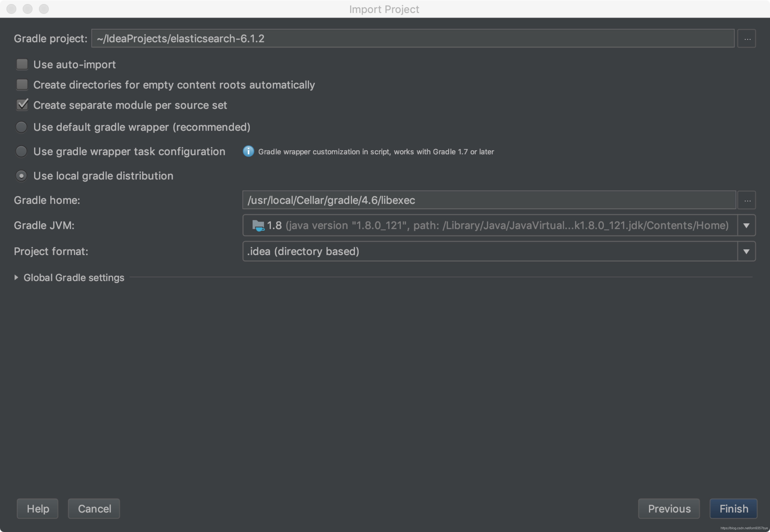The width and height of the screenshot is (770, 532).
Task: Click into the Gradle home path field
Action: pos(489,200)
